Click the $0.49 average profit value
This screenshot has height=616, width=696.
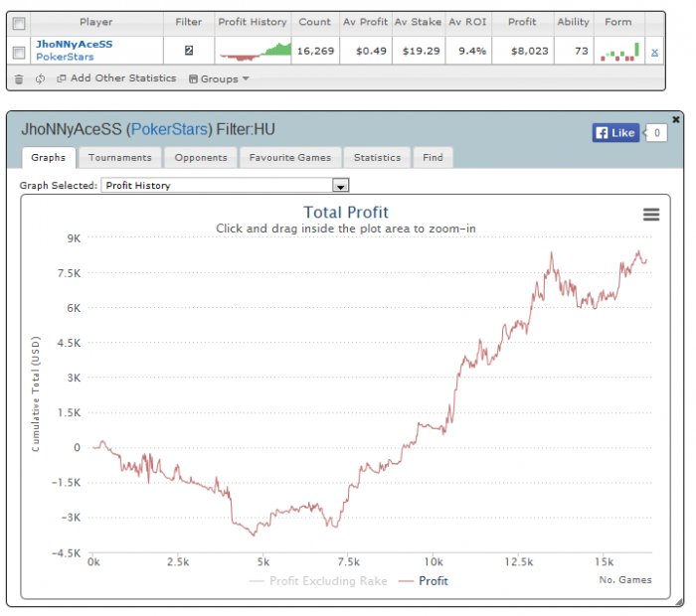tap(371, 52)
